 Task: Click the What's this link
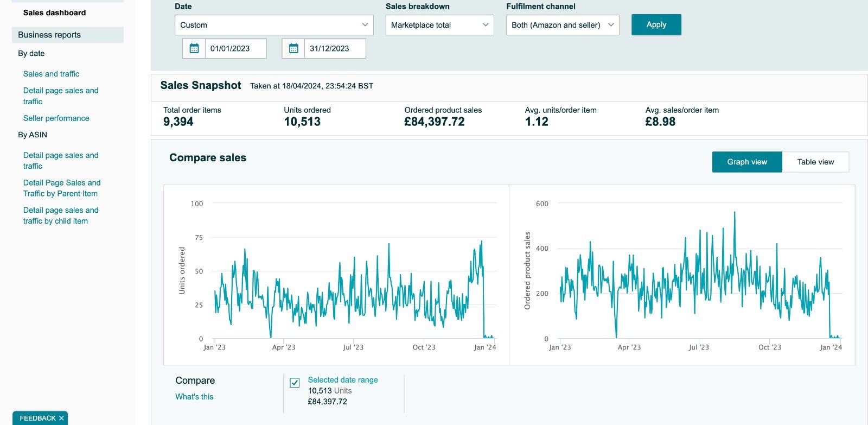pos(194,397)
